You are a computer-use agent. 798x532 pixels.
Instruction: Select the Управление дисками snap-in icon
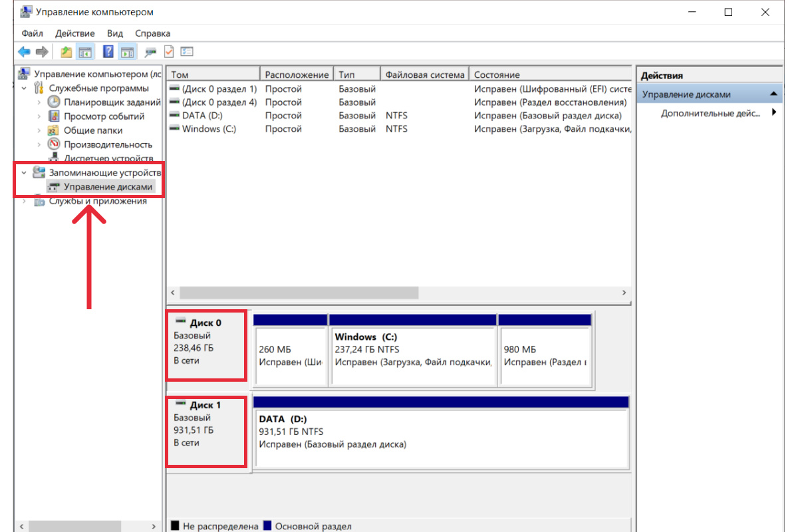pos(53,187)
